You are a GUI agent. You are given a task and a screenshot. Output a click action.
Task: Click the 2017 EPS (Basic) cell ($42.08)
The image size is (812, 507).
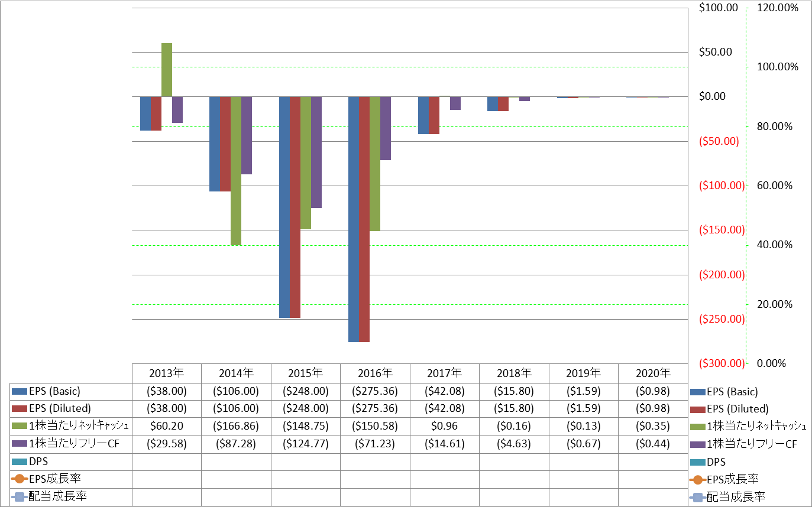(445, 391)
